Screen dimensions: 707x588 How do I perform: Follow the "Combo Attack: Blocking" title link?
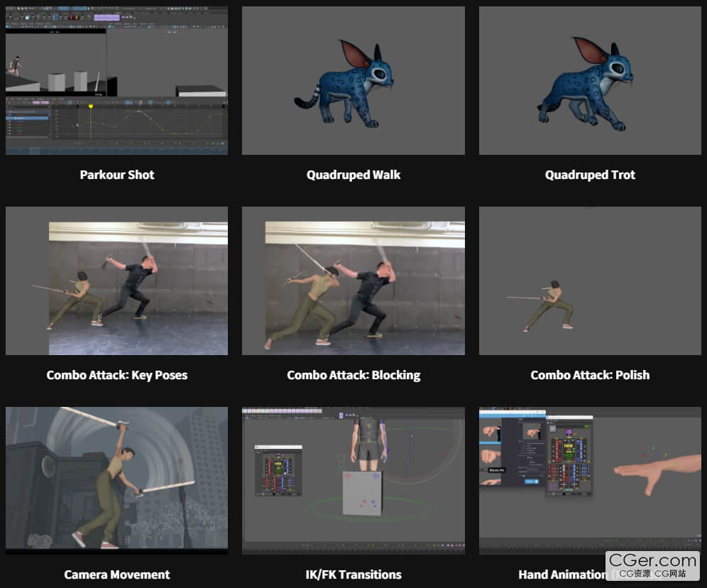(353, 375)
